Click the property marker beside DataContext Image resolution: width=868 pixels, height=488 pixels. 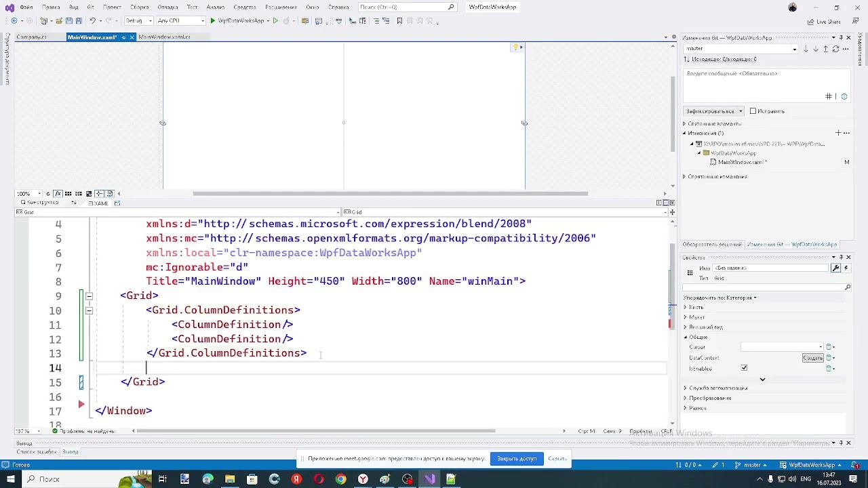pos(829,358)
